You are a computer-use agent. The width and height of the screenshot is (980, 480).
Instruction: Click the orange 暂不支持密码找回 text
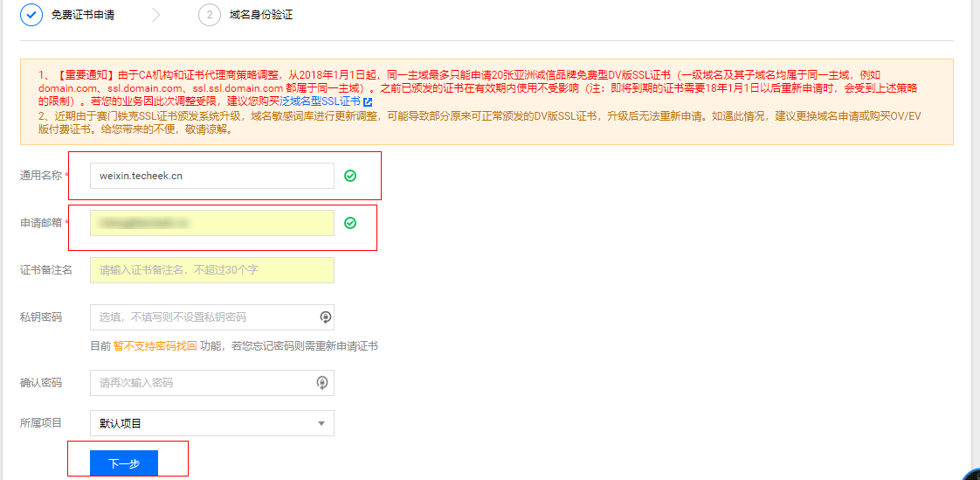155,346
